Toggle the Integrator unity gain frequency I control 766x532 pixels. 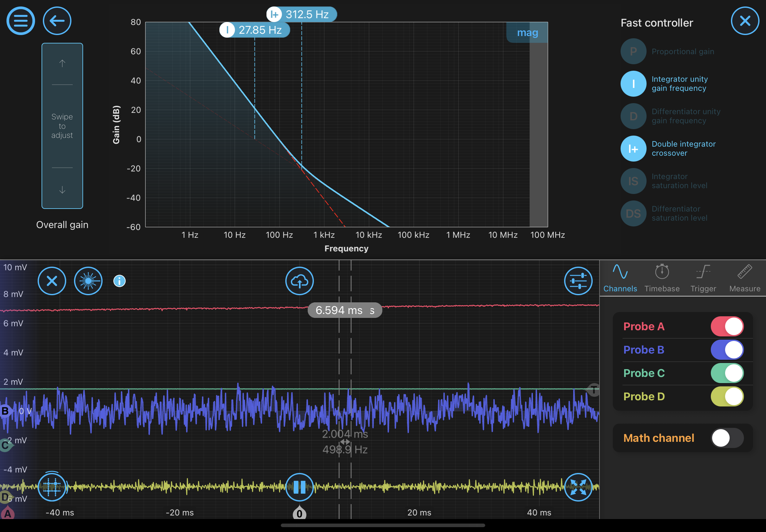point(633,84)
